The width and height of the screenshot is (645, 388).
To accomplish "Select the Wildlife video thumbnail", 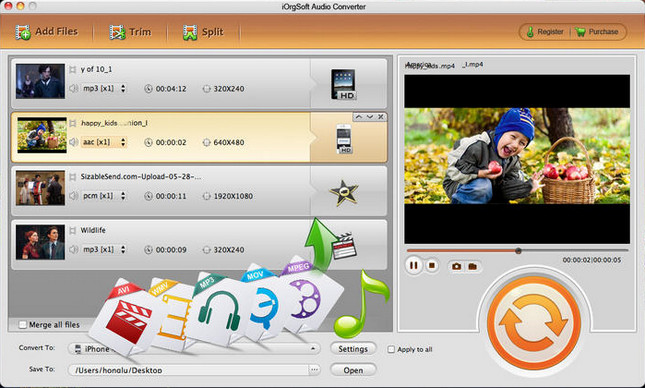I will coord(40,242).
